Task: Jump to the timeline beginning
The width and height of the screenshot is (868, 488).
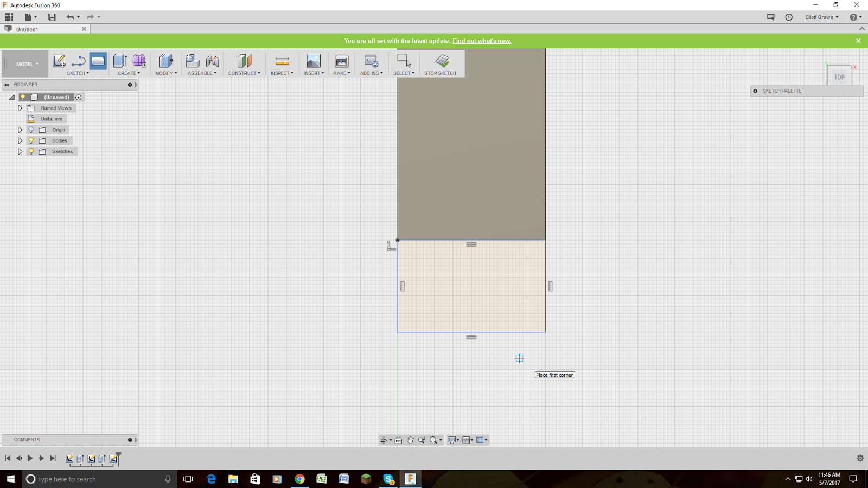Action: click(8, 458)
